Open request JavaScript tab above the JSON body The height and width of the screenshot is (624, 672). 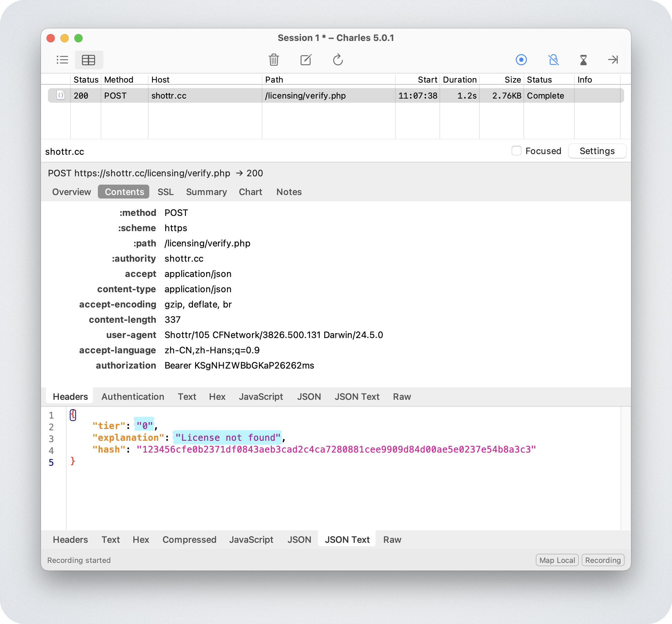261,397
